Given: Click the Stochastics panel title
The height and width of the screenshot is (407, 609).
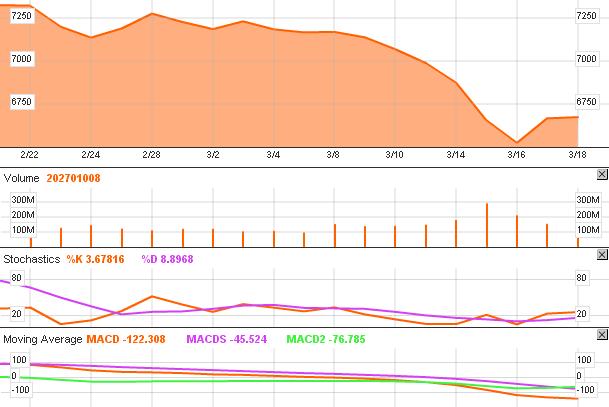Looking at the screenshot, I should [x=32, y=259].
